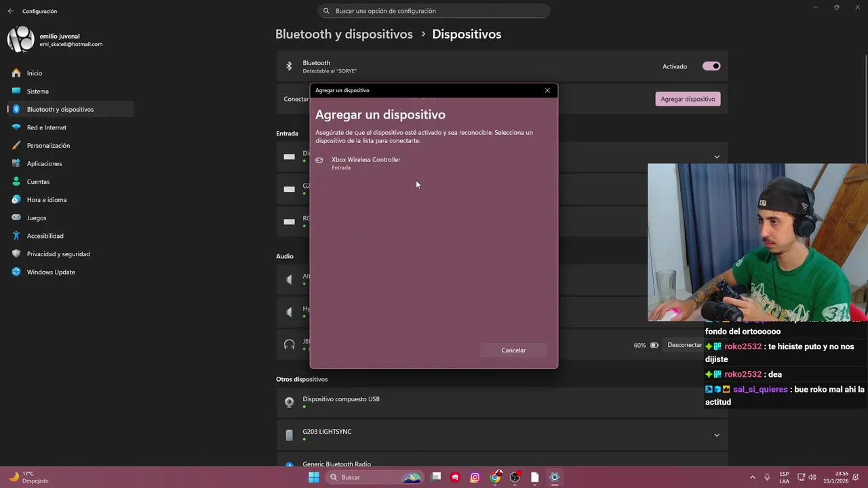The width and height of the screenshot is (868, 488).
Task: Open OBS Studio from the taskbar
Action: pyautogui.click(x=515, y=477)
